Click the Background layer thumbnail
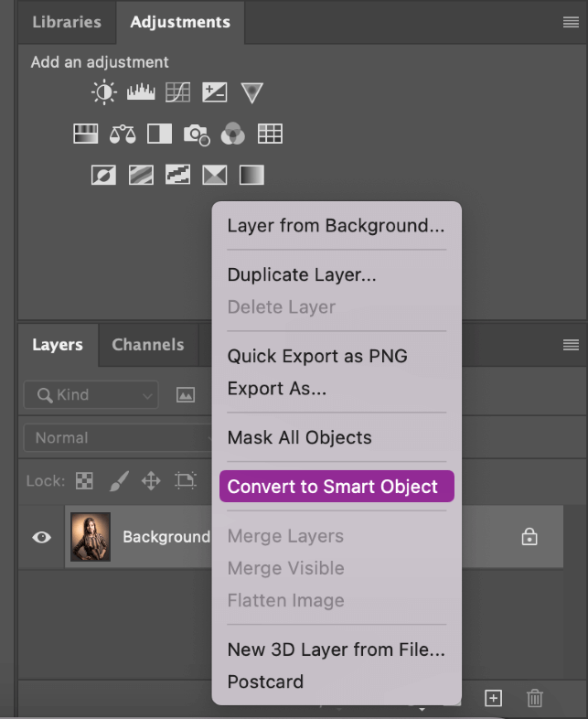 coord(91,537)
